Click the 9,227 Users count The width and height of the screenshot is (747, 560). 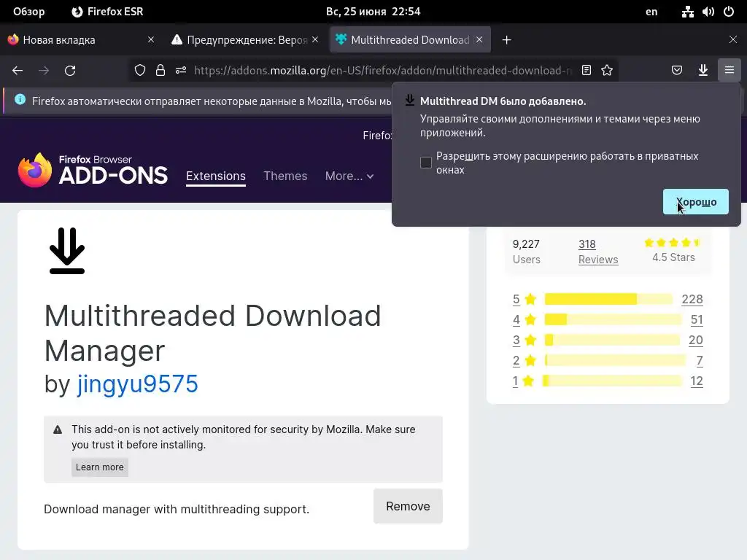point(527,252)
